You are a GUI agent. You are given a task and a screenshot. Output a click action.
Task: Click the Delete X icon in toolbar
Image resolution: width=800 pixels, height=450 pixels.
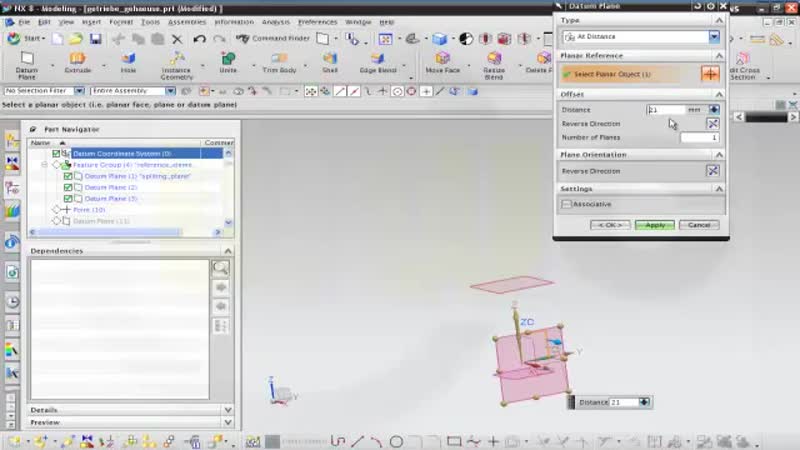click(x=177, y=39)
